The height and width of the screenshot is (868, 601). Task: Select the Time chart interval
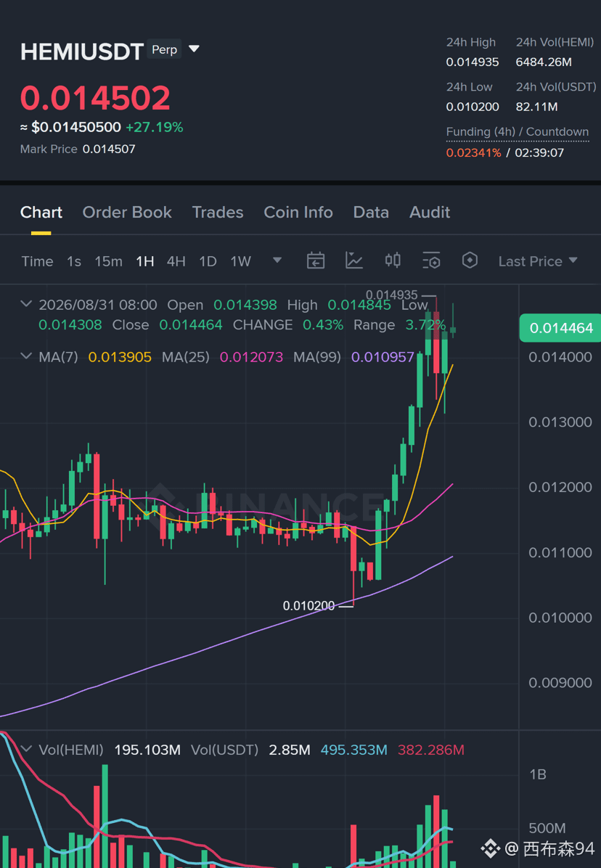(x=37, y=261)
